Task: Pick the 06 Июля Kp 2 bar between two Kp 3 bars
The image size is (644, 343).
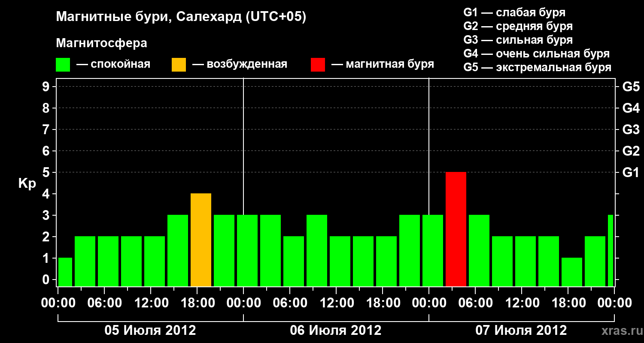Action: 294,262
